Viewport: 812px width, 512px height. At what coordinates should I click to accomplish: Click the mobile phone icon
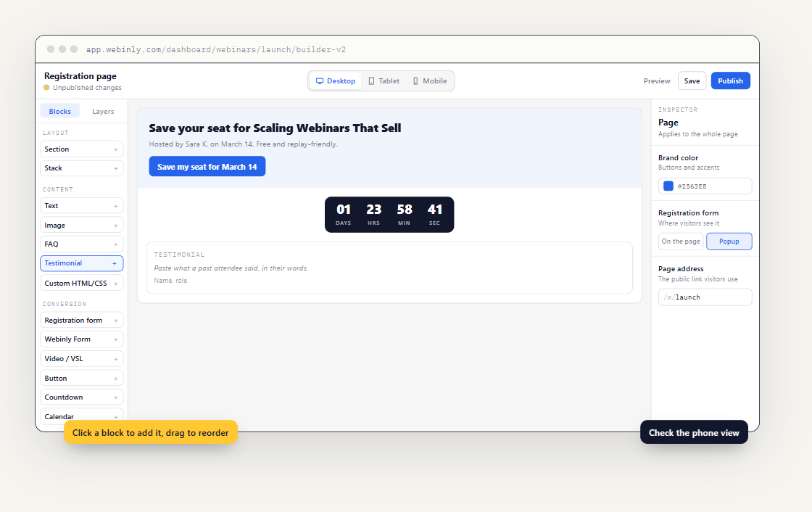coord(415,81)
